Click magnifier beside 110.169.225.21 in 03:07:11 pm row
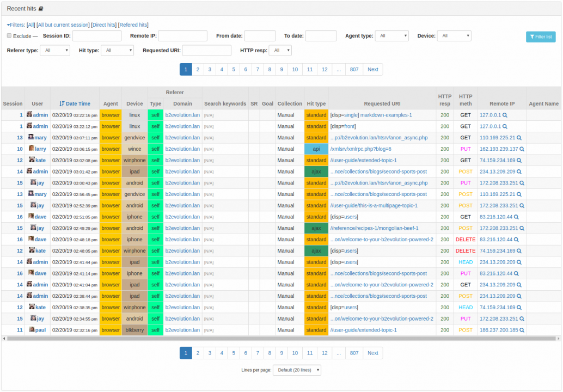The width and height of the screenshot is (563, 392). pos(519,138)
